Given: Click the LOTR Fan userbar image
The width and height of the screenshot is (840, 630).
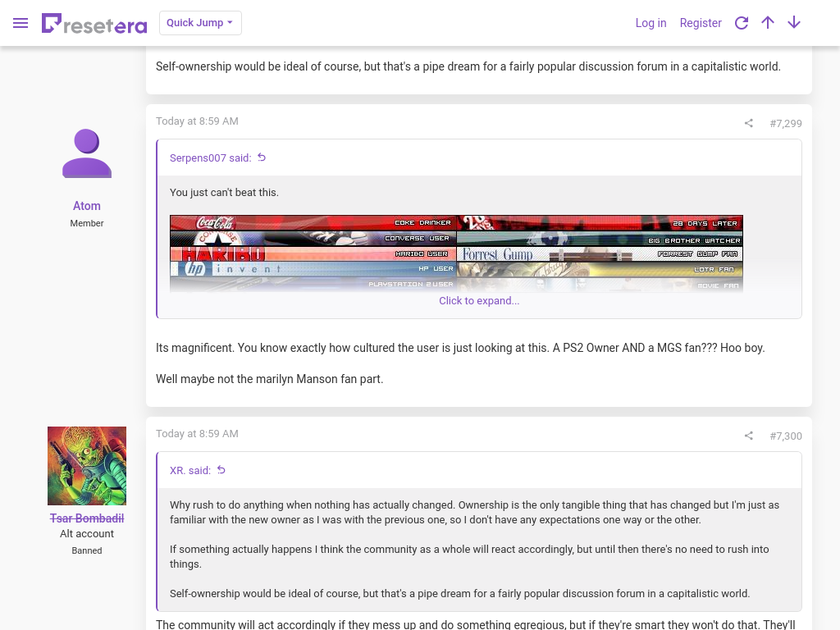Looking at the screenshot, I should pyautogui.click(x=600, y=269).
